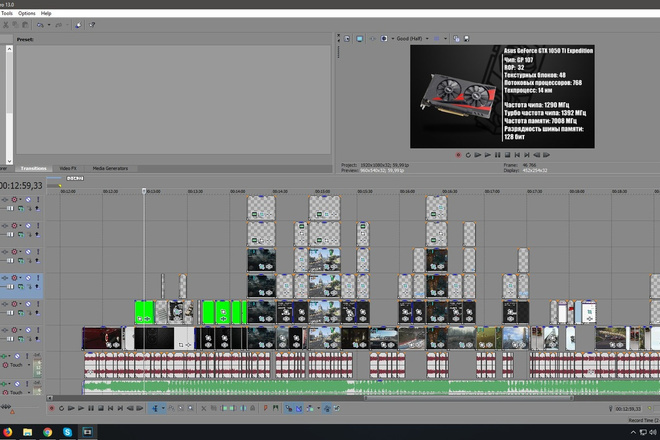Open Firefox from the taskbar
The height and width of the screenshot is (440, 660).
coord(7,432)
